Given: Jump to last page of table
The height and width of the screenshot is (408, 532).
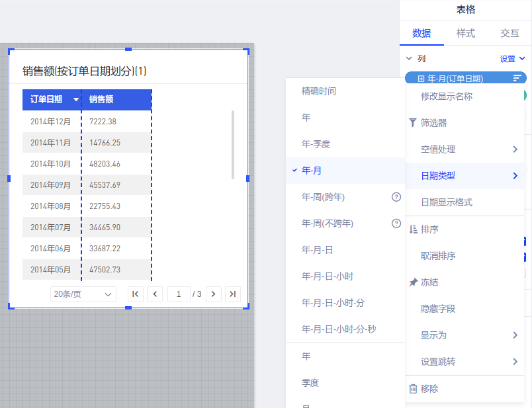Looking at the screenshot, I should [232, 294].
